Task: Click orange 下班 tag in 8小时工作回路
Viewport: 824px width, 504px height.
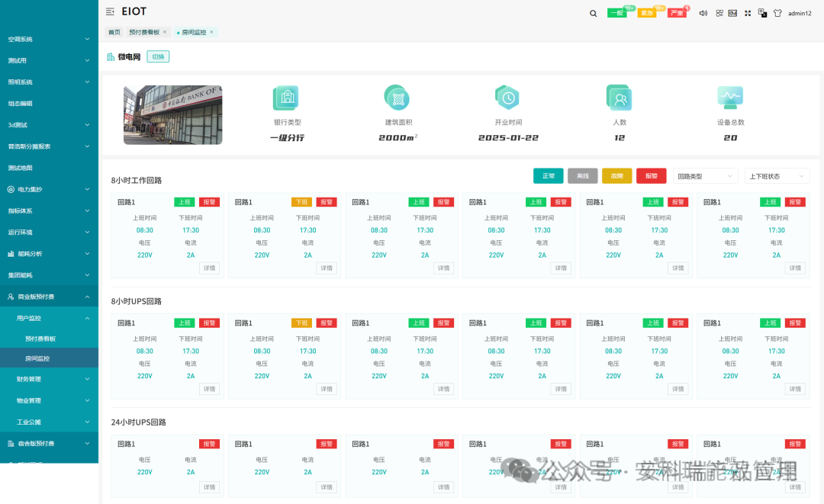Action: 301,202
